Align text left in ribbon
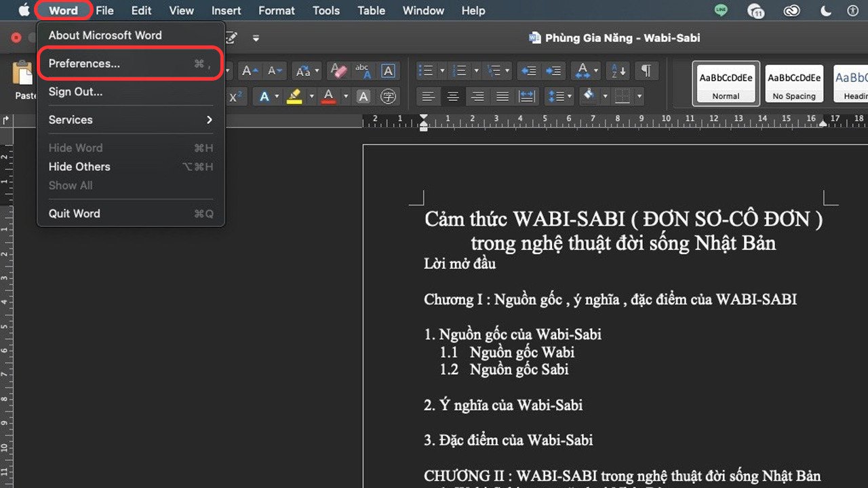 pos(428,97)
